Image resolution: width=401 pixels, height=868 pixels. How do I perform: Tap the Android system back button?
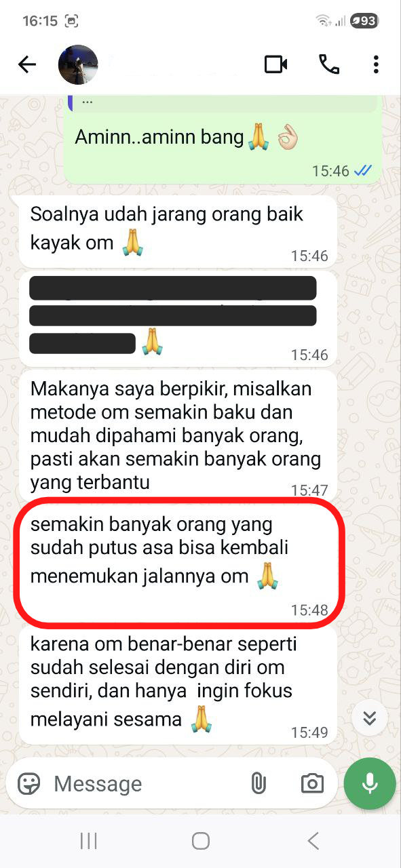313,841
